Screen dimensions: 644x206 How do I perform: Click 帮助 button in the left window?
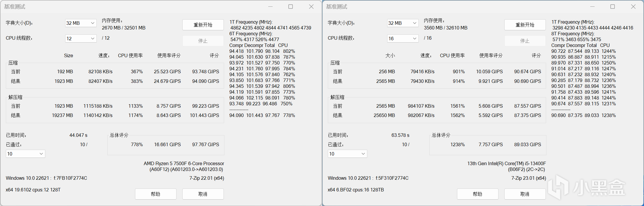click(155, 194)
